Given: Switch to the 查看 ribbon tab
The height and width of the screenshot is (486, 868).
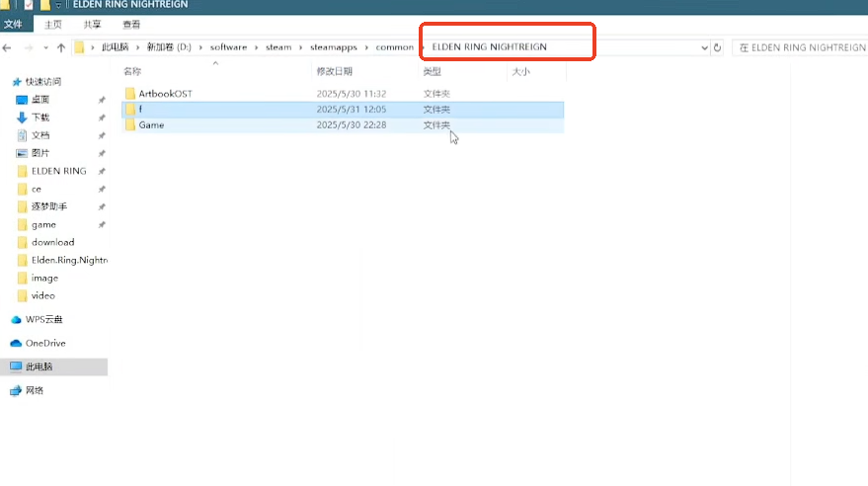Looking at the screenshot, I should coord(131,25).
